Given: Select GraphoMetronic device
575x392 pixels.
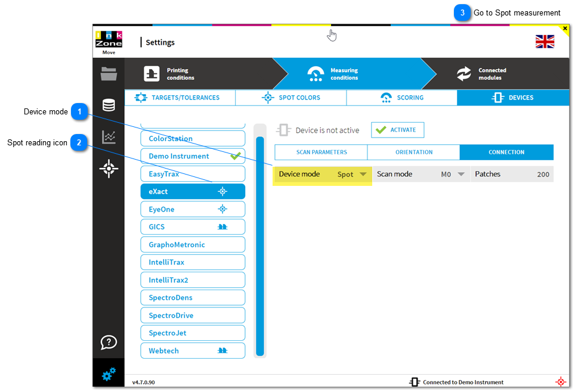Looking at the screenshot, I should pyautogui.click(x=193, y=244).
